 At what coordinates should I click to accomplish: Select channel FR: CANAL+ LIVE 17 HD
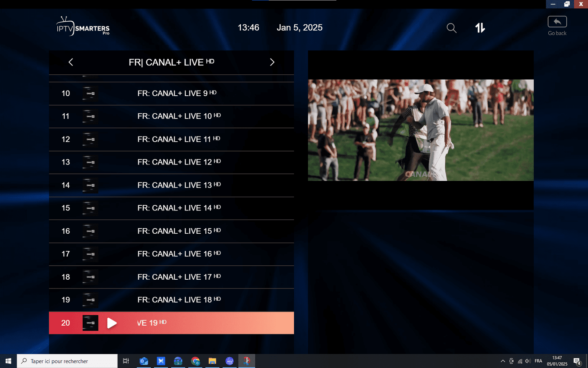[x=171, y=277]
